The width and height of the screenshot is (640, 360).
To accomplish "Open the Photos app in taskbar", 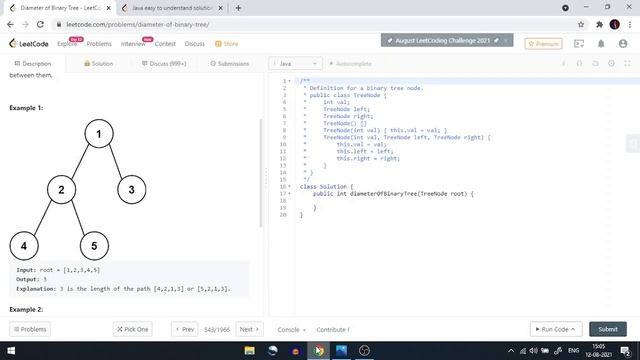I will pyautogui.click(x=341, y=351).
